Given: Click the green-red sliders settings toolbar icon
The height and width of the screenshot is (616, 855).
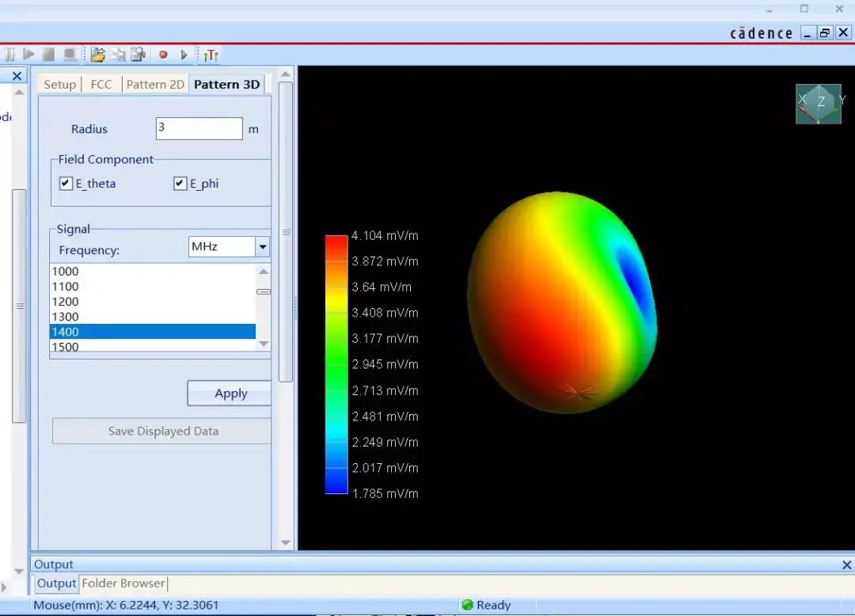Looking at the screenshot, I should [211, 55].
